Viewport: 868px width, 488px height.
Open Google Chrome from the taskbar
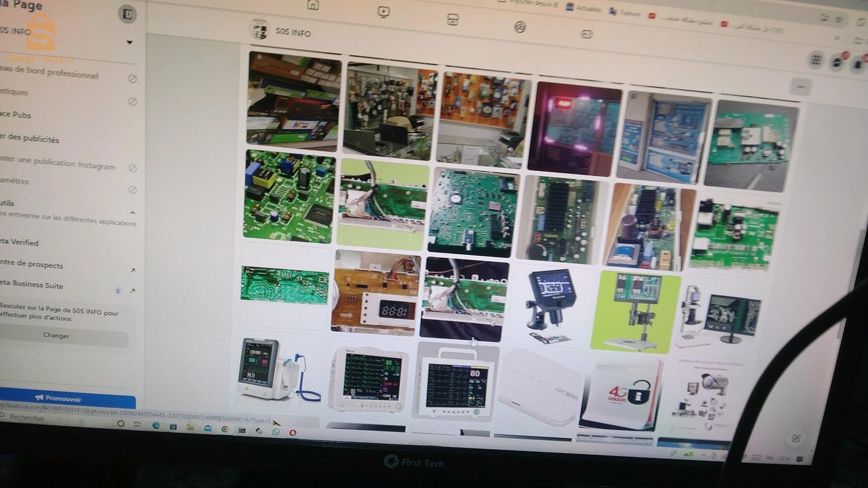pyautogui.click(x=225, y=429)
